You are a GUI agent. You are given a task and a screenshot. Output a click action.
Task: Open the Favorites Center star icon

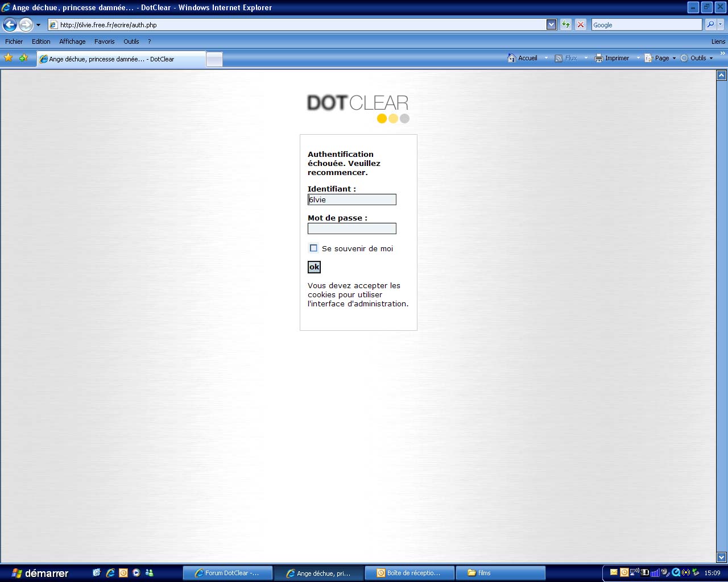tap(9, 58)
